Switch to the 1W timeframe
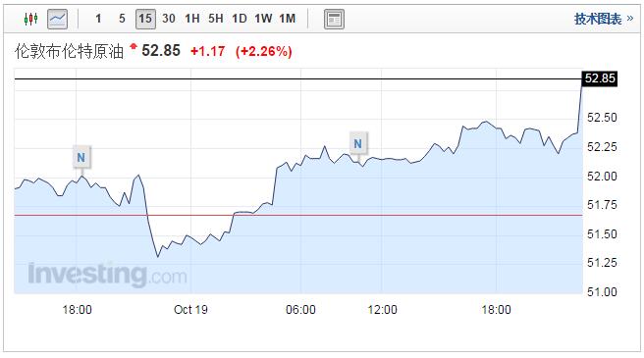 point(263,19)
